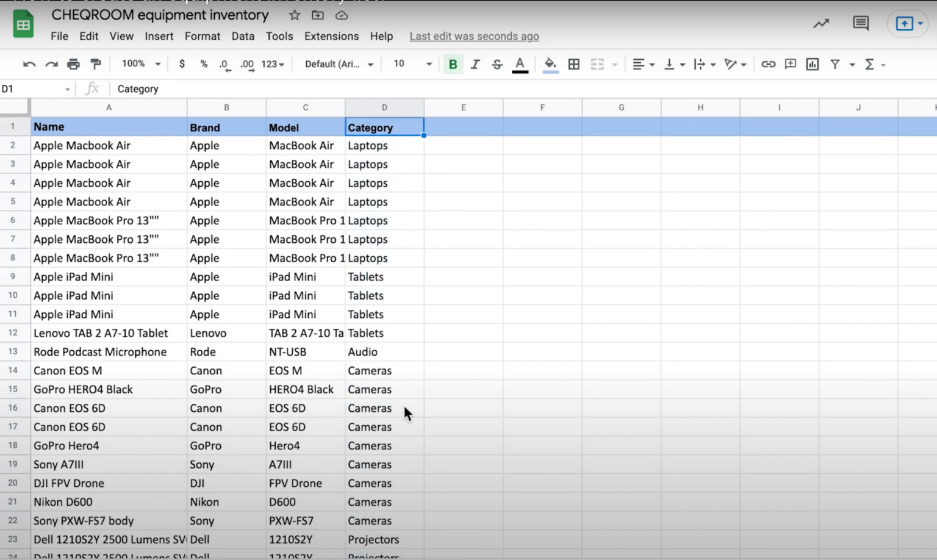Open the Edit menu

click(88, 36)
